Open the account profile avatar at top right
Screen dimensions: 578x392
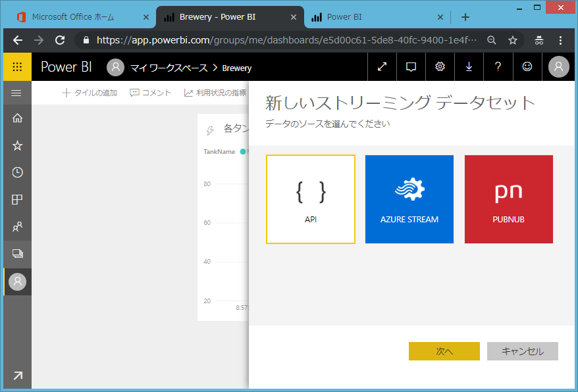(x=559, y=66)
